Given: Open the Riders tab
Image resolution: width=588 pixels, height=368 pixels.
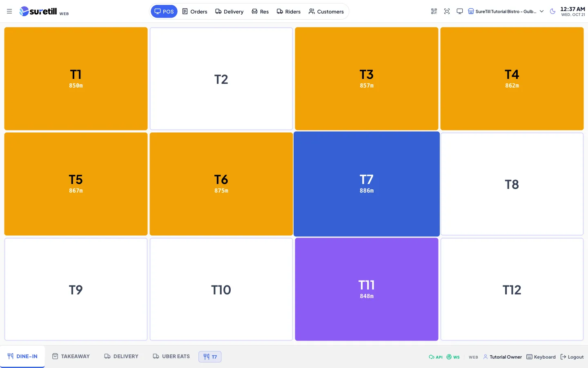Looking at the screenshot, I should pyautogui.click(x=289, y=11).
